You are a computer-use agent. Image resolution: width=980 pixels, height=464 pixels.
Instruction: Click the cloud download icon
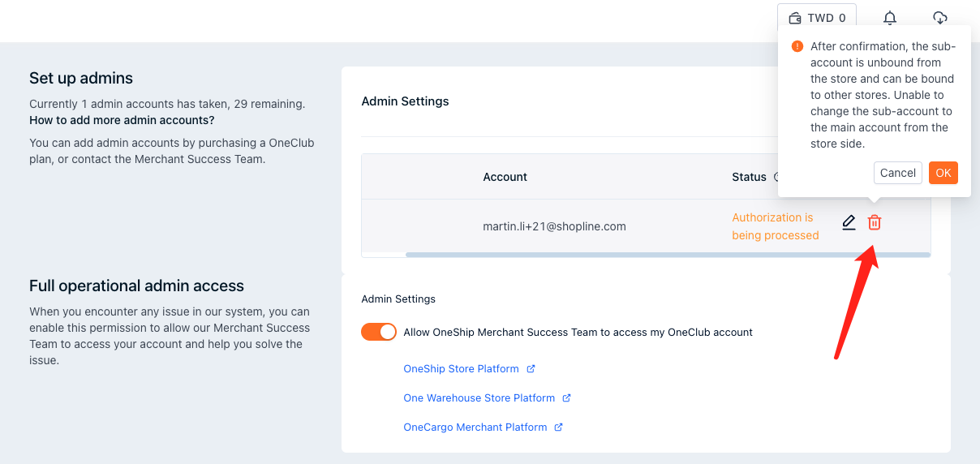pos(939,18)
